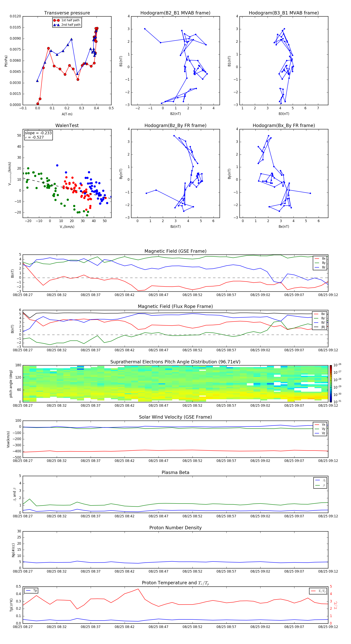351x644 pixels.
Task: Click the 'Transverse pressure' plot title
Action: pyautogui.click(x=67, y=13)
